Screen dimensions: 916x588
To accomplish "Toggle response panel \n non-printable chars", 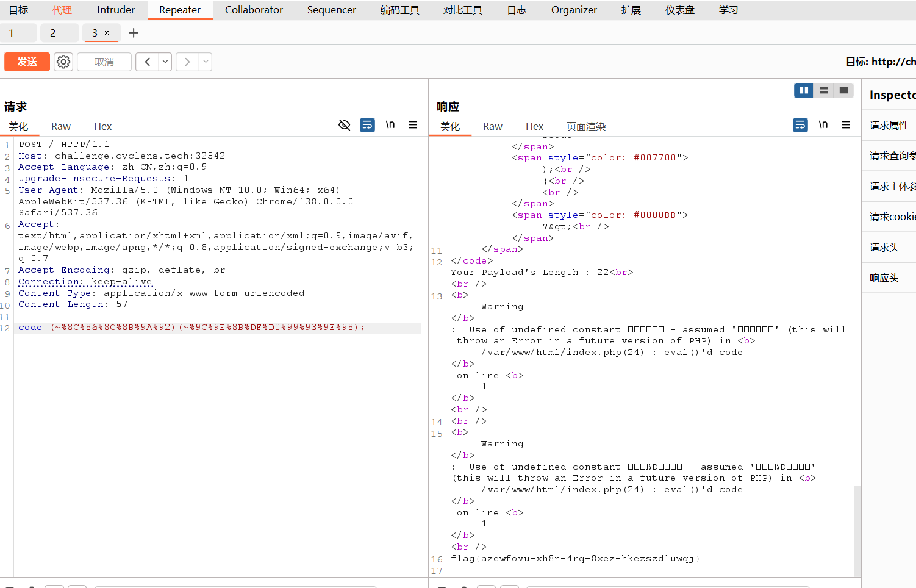I will pyautogui.click(x=823, y=125).
